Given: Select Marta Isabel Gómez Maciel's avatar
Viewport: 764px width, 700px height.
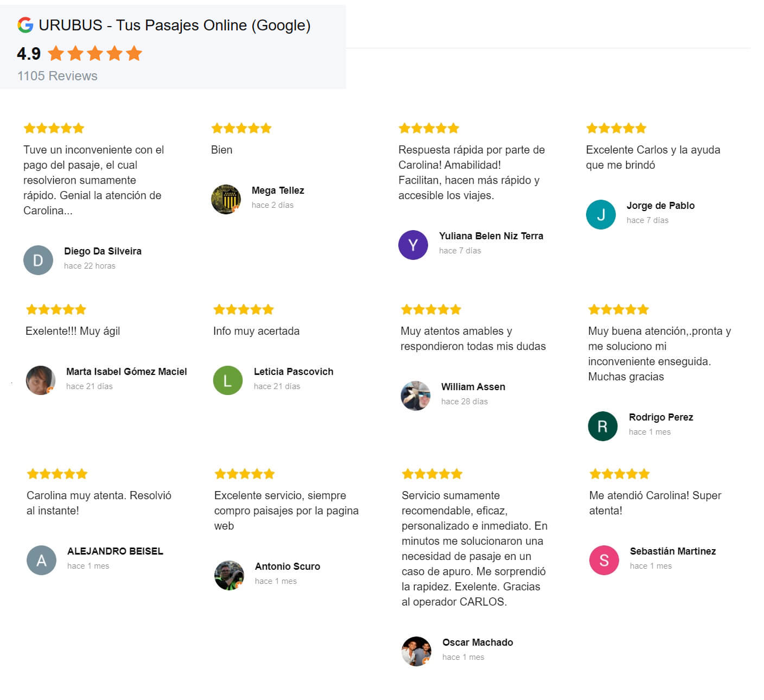Looking at the screenshot, I should coord(39,380).
